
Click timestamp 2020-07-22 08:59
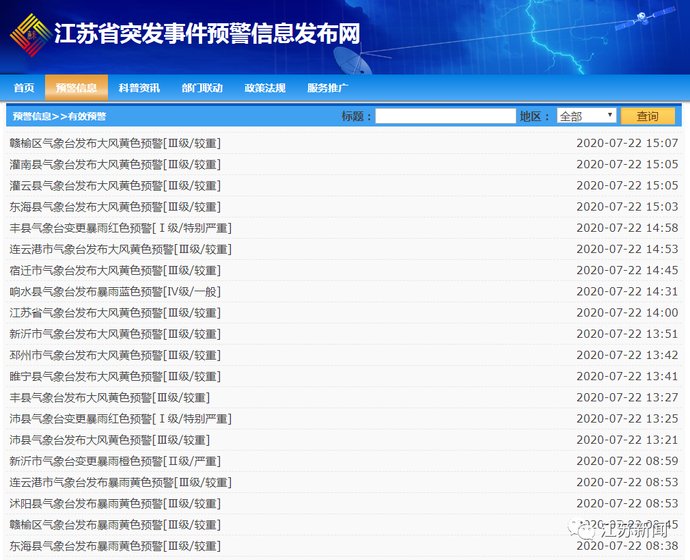click(x=627, y=461)
